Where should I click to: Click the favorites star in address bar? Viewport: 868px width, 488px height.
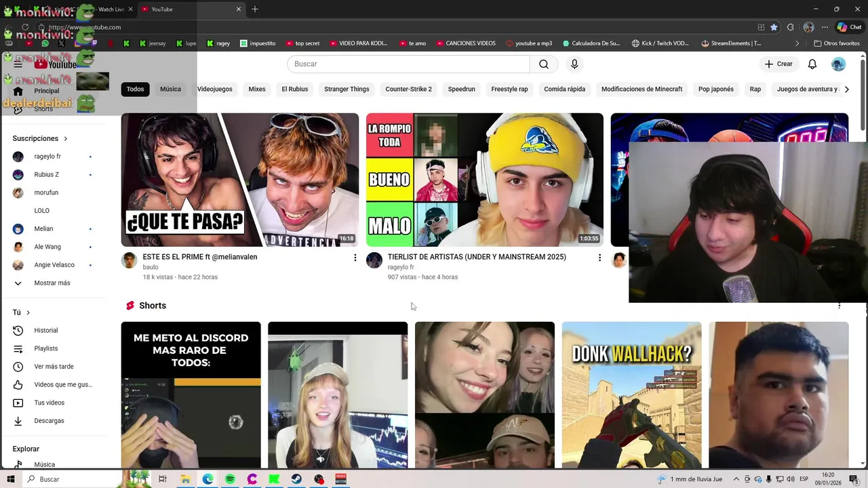(774, 27)
